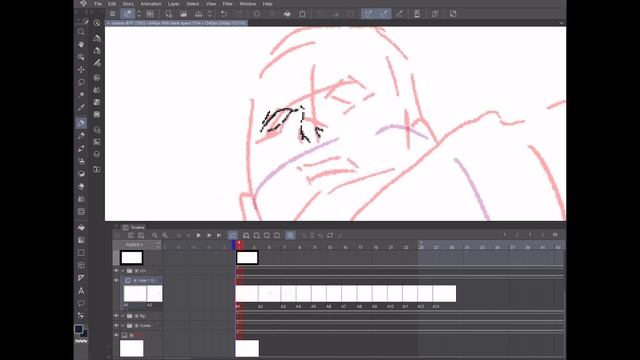
Task: Open the File menu
Action: coord(98,4)
